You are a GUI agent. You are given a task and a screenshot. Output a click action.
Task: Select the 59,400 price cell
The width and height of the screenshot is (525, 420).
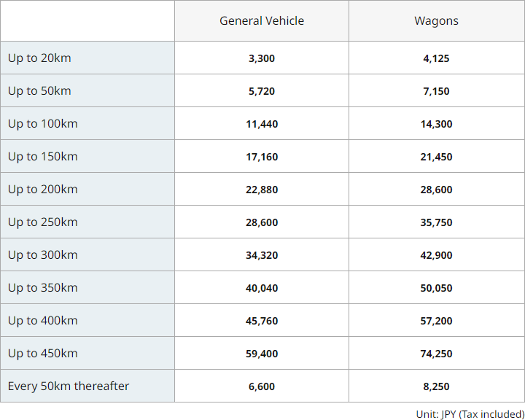point(262,354)
